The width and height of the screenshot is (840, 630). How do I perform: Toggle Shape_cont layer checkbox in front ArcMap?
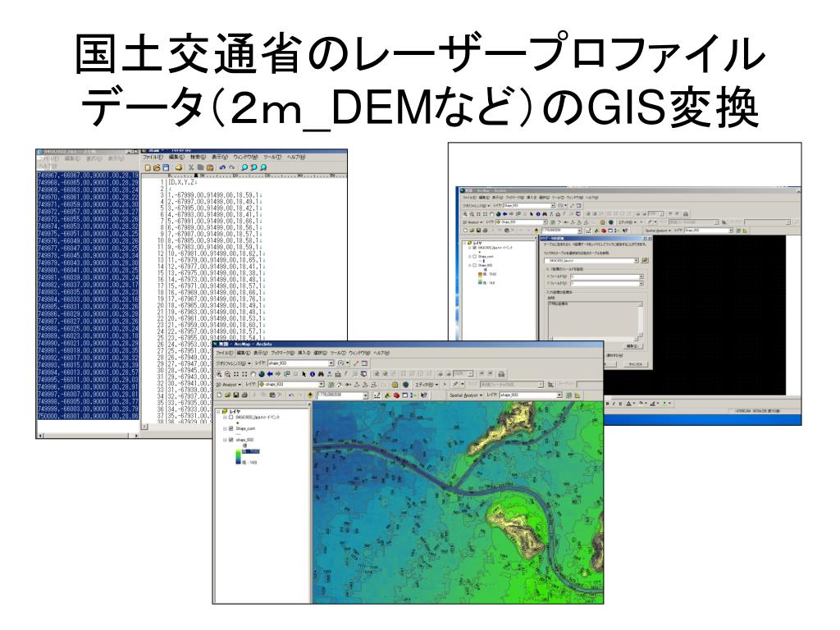pyautogui.click(x=231, y=428)
